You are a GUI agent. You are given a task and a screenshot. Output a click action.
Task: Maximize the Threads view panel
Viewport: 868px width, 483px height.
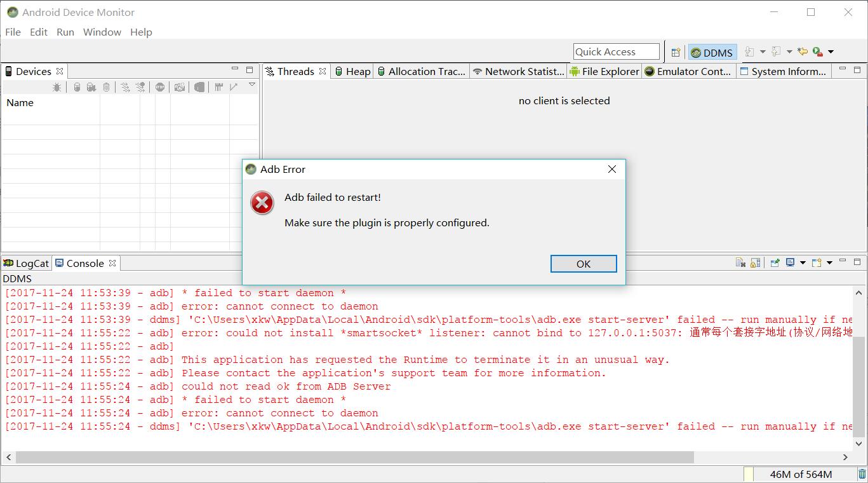(857, 70)
